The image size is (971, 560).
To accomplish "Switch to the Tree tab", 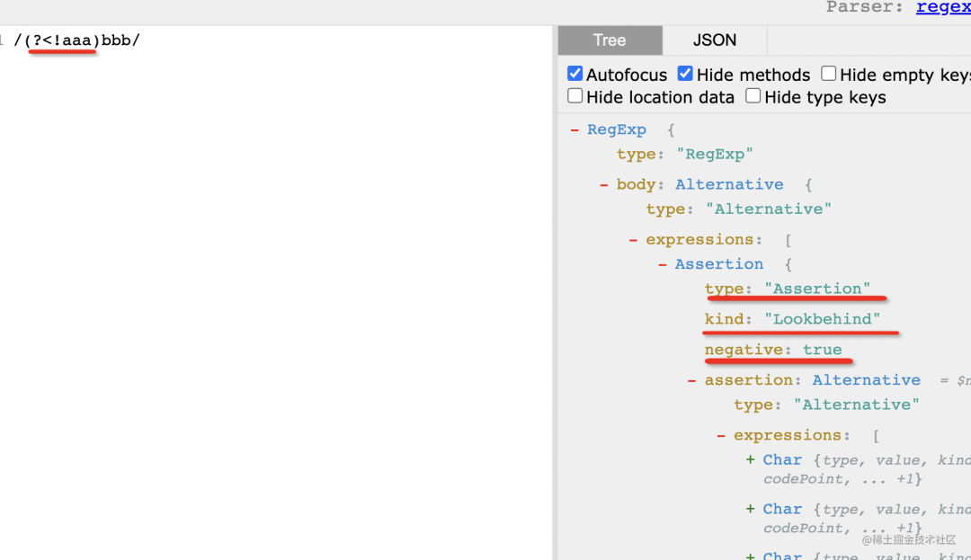I will tap(610, 40).
